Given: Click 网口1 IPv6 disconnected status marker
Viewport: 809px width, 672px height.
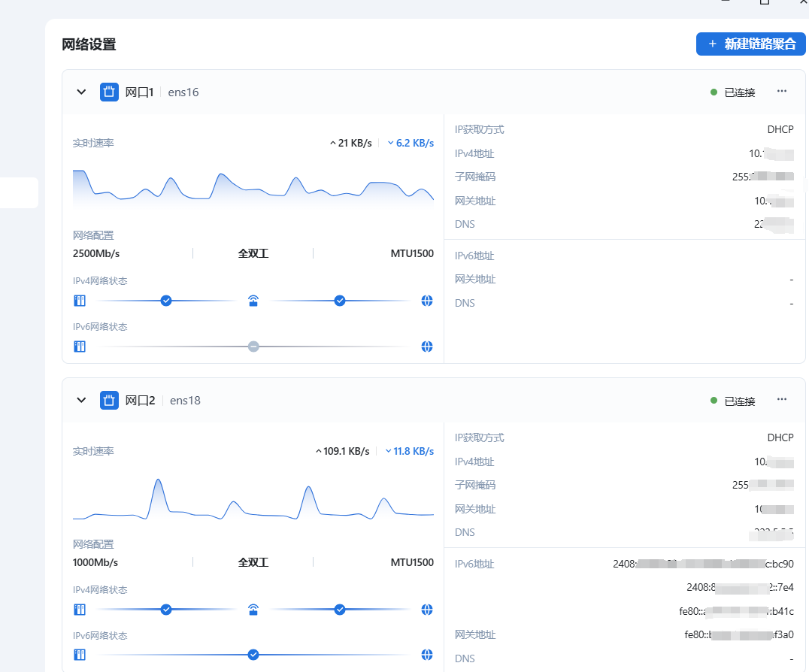Looking at the screenshot, I should click(x=253, y=347).
